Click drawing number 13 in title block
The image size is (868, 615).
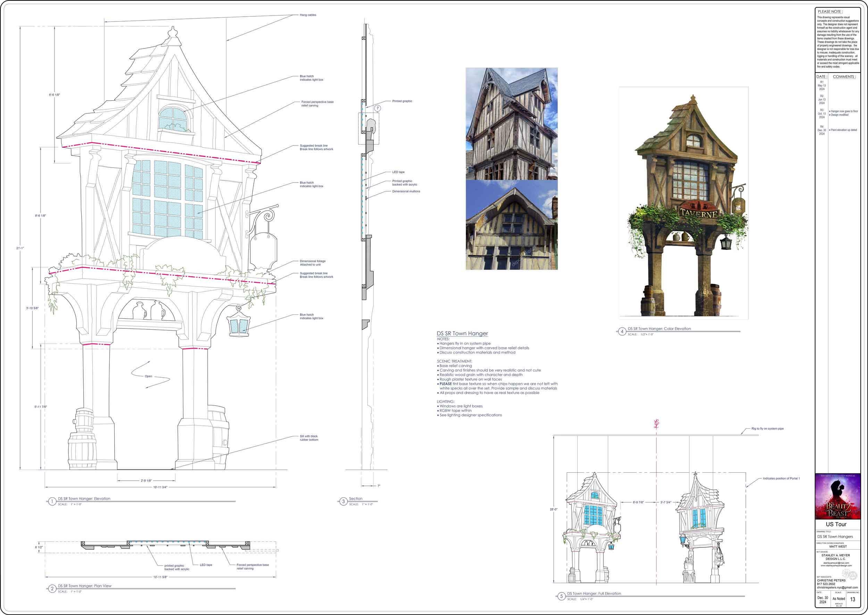pyautogui.click(x=852, y=599)
